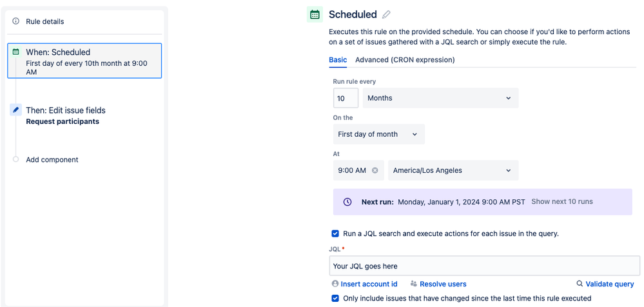Click the Insert account id link
The image size is (644, 307).
click(x=365, y=284)
